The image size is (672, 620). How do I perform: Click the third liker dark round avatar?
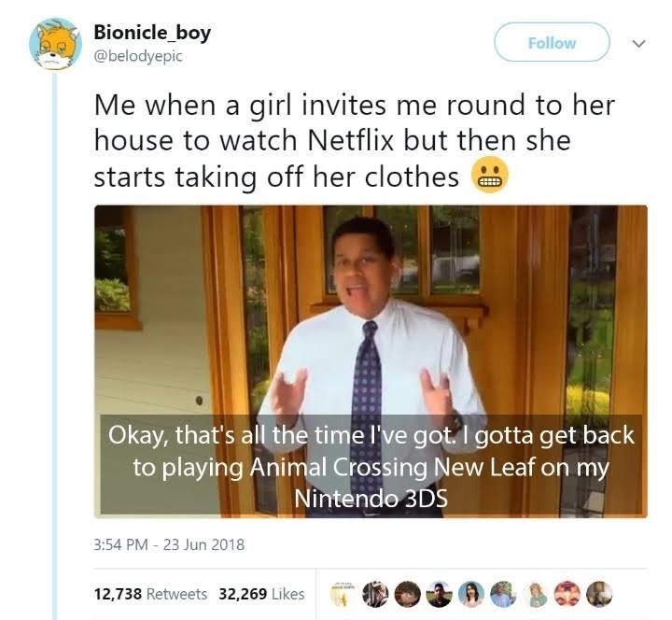pos(407,594)
